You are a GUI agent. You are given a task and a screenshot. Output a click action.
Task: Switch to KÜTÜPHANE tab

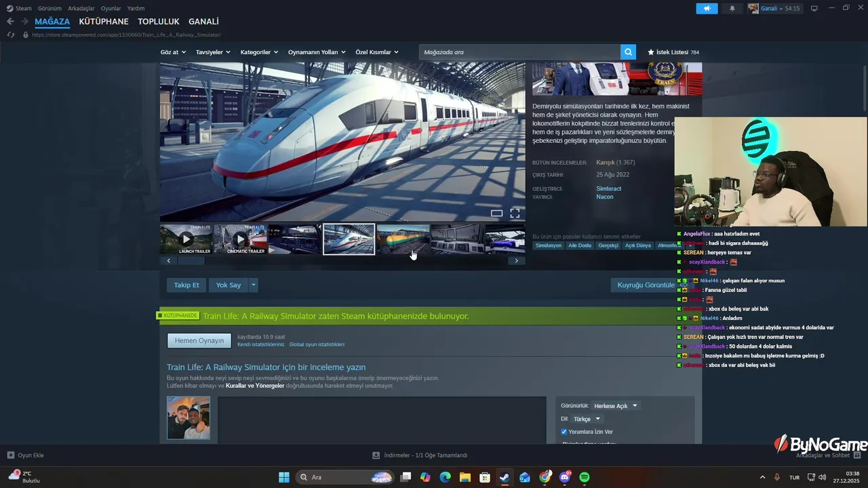(104, 22)
